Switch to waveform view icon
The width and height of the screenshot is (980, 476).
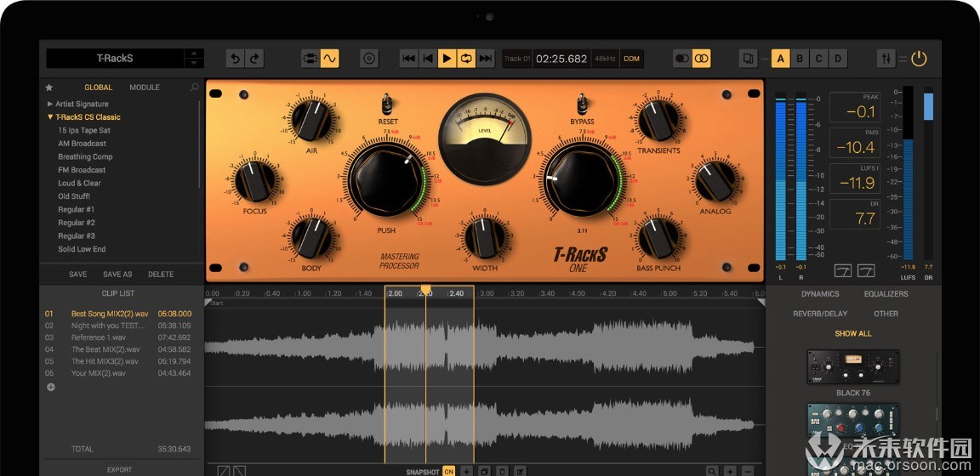click(329, 59)
